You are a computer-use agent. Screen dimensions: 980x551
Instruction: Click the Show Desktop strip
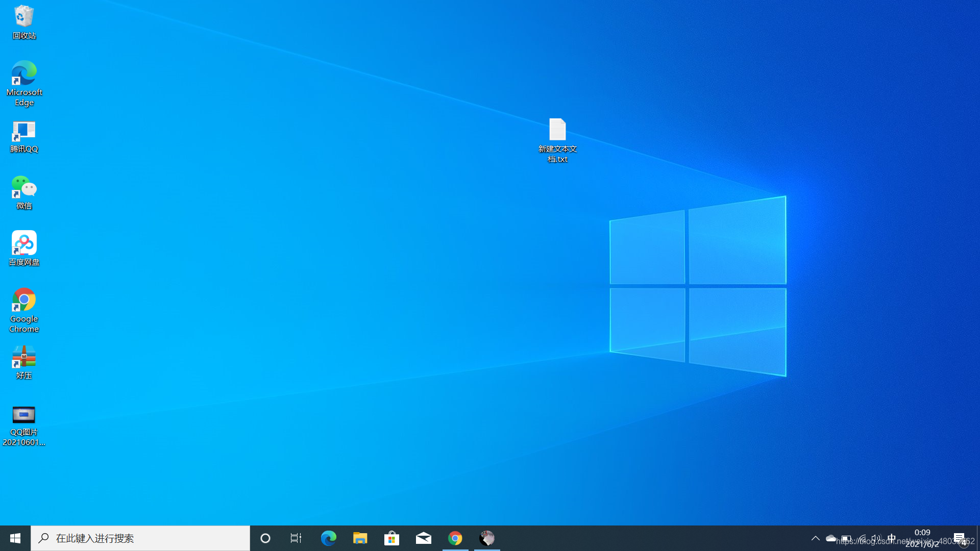pos(978,538)
